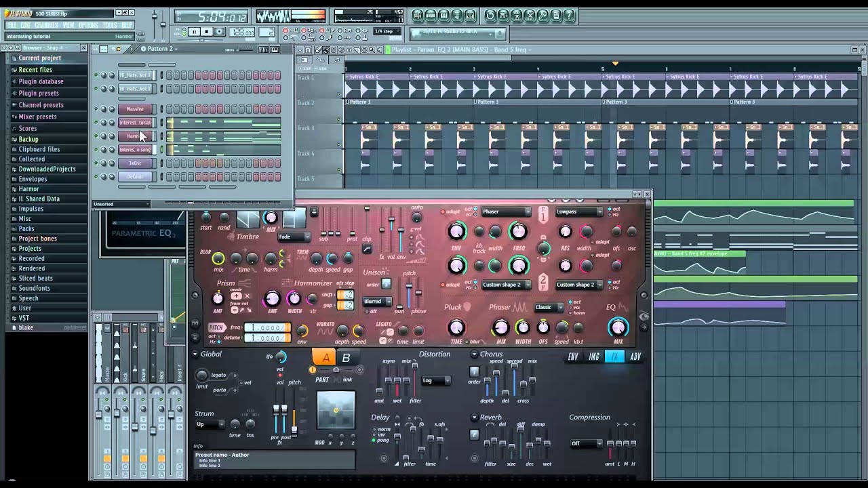
Task: Open the Unsorted channel filter dropdown
Action: pos(121,204)
